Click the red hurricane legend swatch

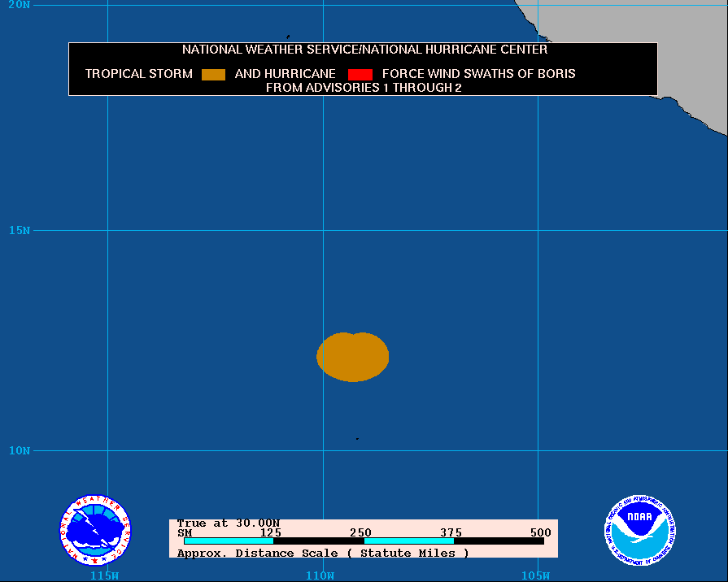pyautogui.click(x=360, y=75)
